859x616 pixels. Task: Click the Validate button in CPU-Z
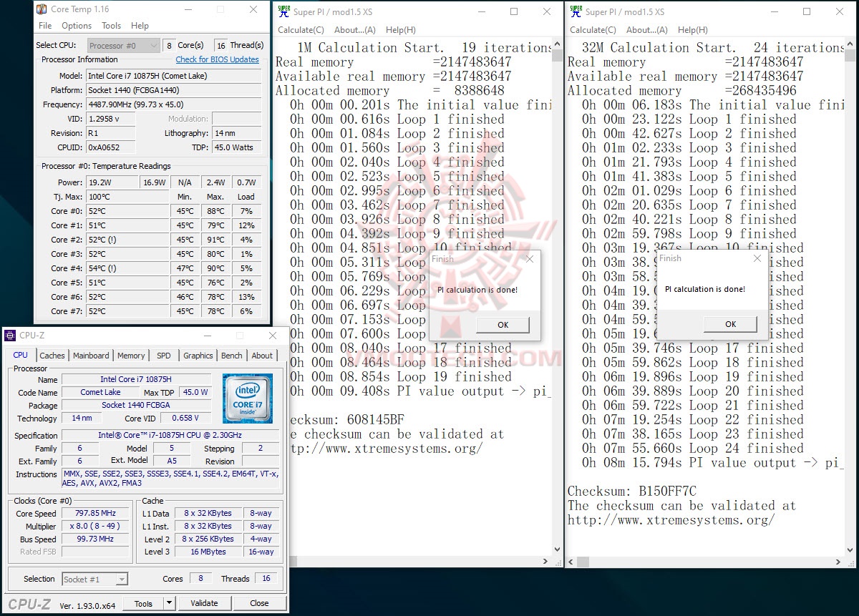pyautogui.click(x=204, y=603)
